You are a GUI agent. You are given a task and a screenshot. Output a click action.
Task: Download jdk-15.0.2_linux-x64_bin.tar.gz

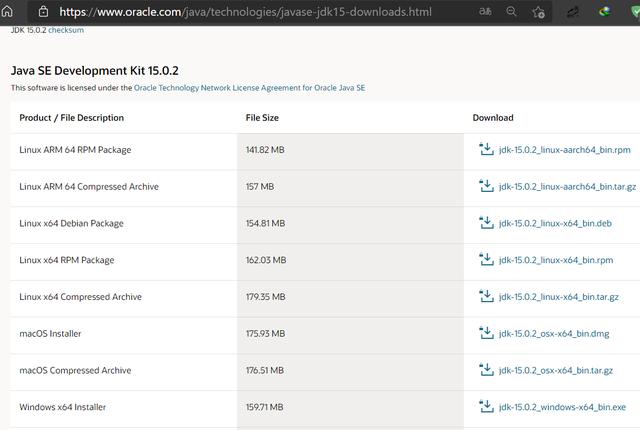559,297
